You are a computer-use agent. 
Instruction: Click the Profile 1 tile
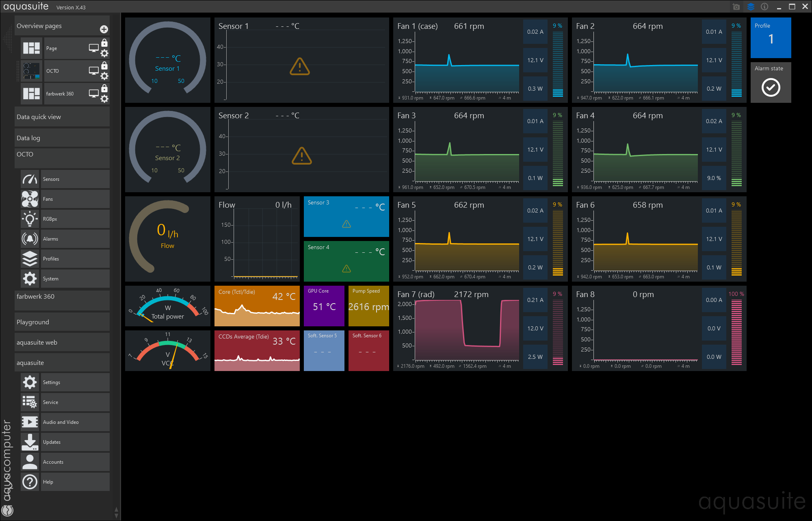pyautogui.click(x=771, y=37)
